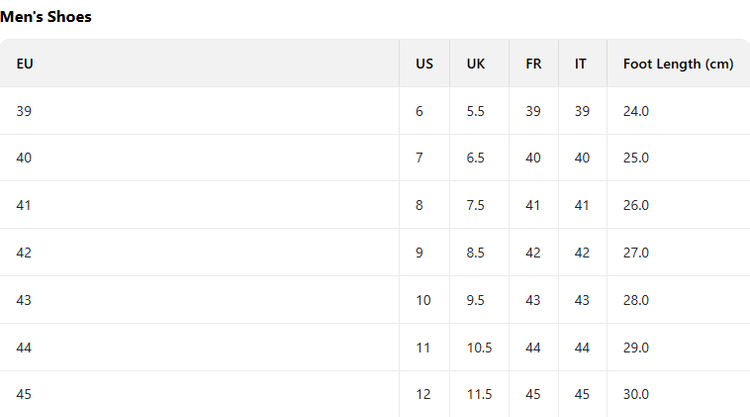Viewport: 750px width, 417px height.
Task: Select EU size 40 cell
Action: point(24,158)
